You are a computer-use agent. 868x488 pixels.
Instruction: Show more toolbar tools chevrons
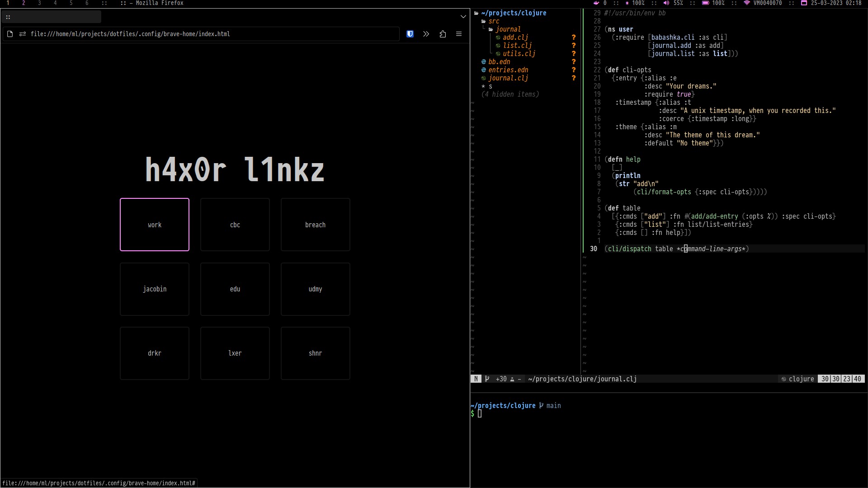pos(426,34)
